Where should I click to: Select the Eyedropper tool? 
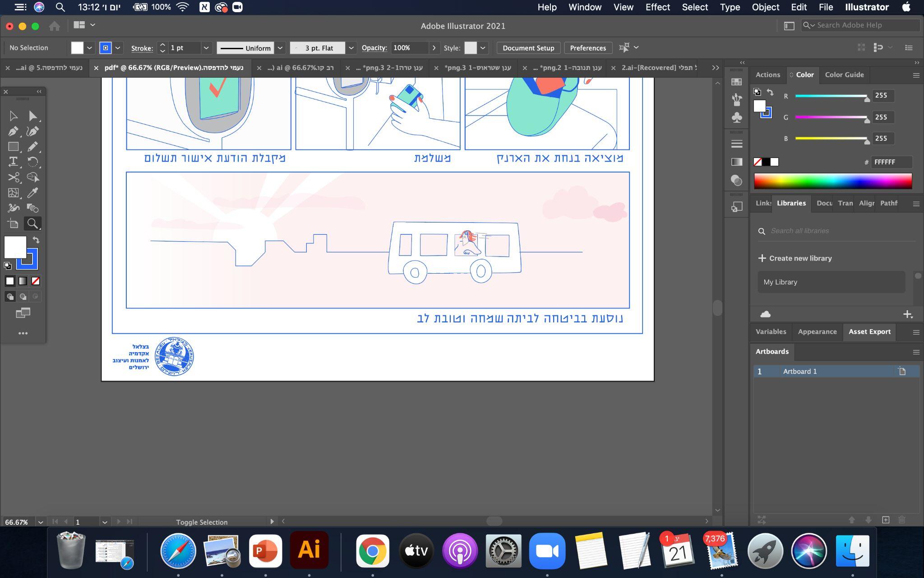click(32, 193)
